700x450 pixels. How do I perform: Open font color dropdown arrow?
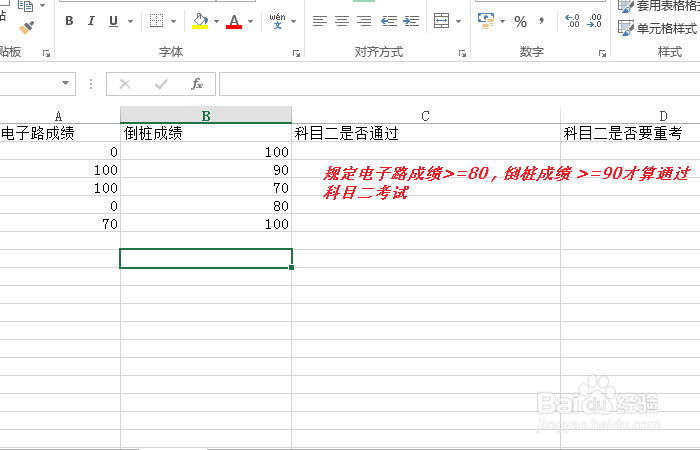250,21
